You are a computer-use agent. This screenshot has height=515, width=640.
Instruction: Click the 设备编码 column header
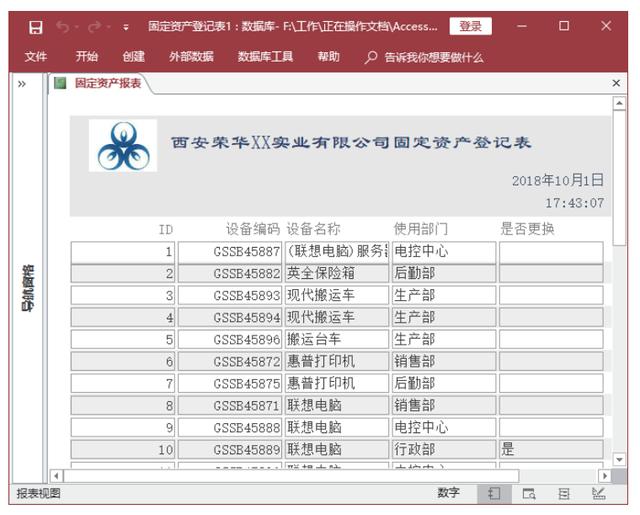(253, 229)
